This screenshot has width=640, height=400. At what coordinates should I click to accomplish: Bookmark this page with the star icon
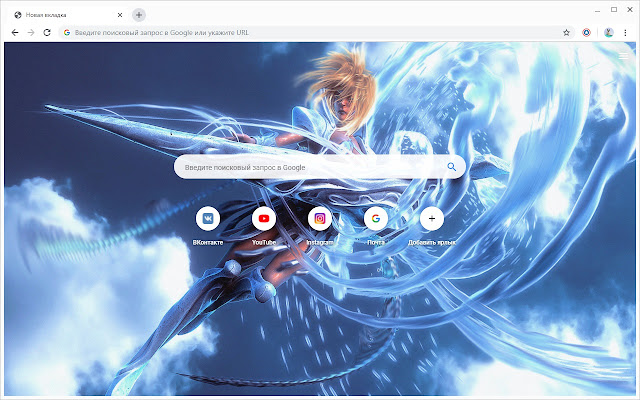566,33
